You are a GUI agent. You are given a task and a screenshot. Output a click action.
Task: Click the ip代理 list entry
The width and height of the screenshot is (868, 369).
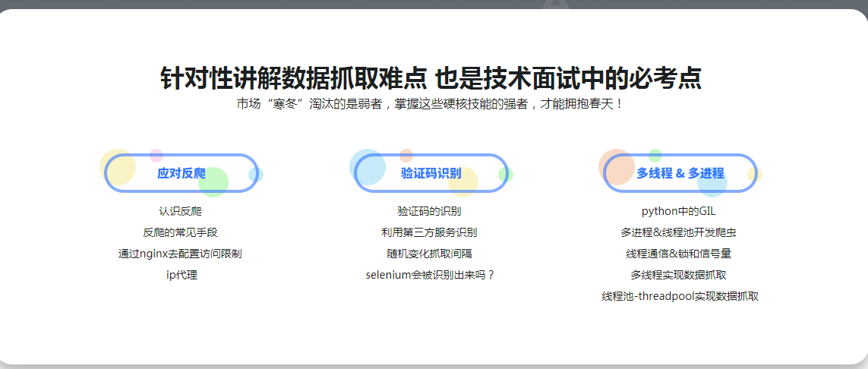[181, 275]
